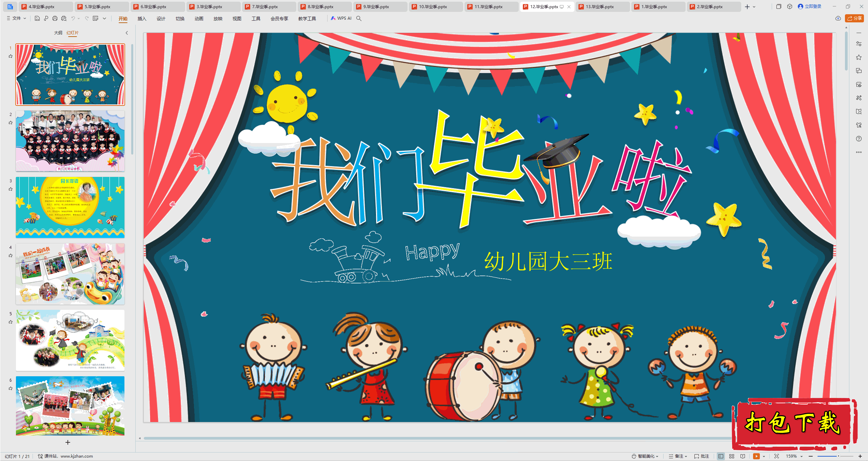Open WPS AI assistant
The height and width of the screenshot is (461, 868).
click(341, 18)
